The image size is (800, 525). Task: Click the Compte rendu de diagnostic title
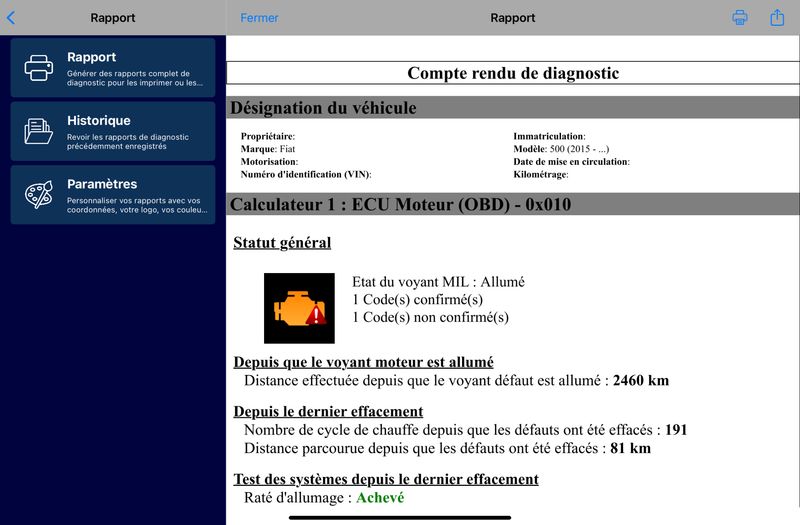(513, 73)
